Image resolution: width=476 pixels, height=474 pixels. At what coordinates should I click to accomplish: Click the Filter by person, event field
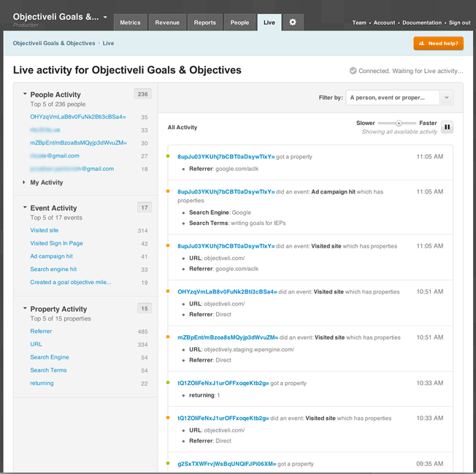pyautogui.click(x=393, y=98)
